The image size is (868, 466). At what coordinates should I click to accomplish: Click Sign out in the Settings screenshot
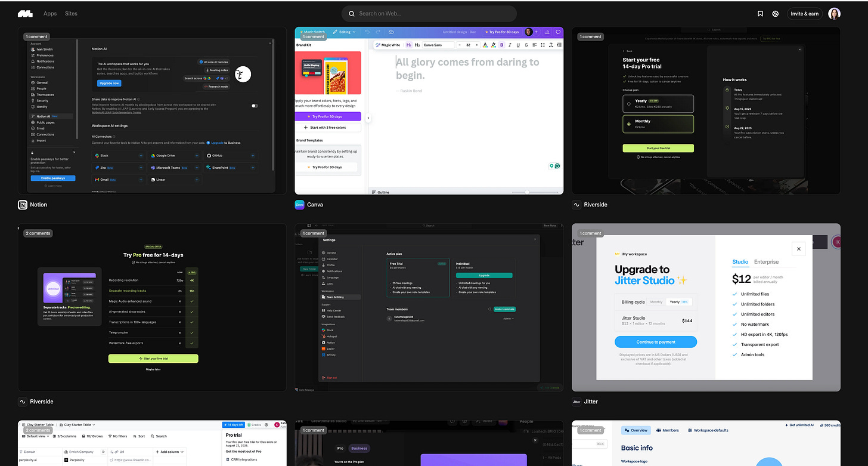[330, 377]
